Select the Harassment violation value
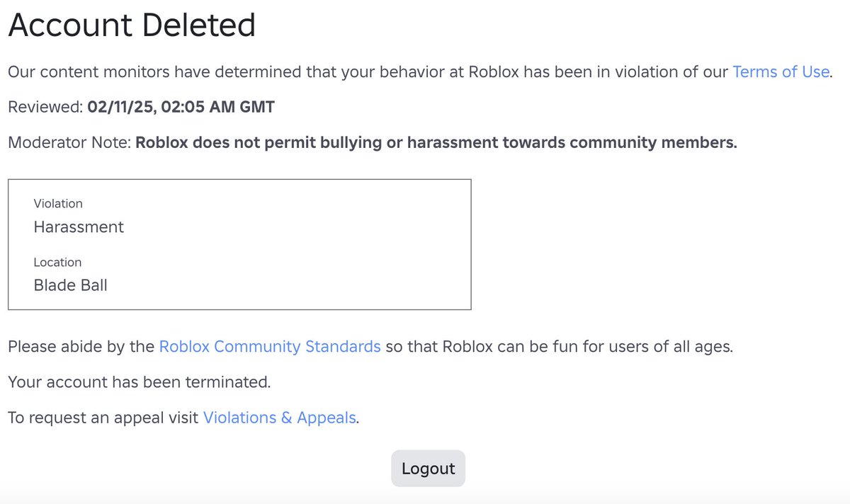 pos(79,227)
